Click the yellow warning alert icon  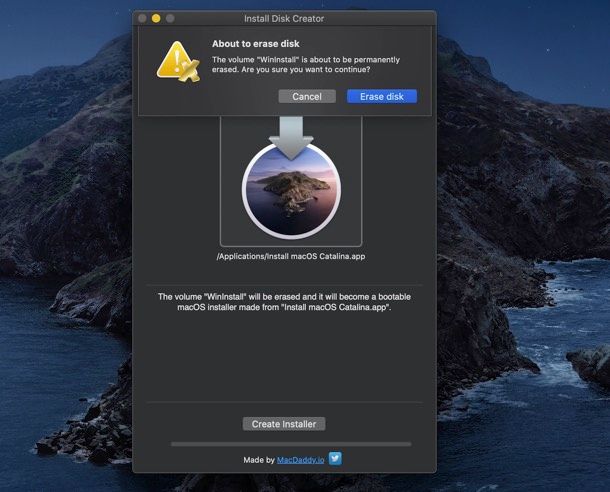pos(178,62)
